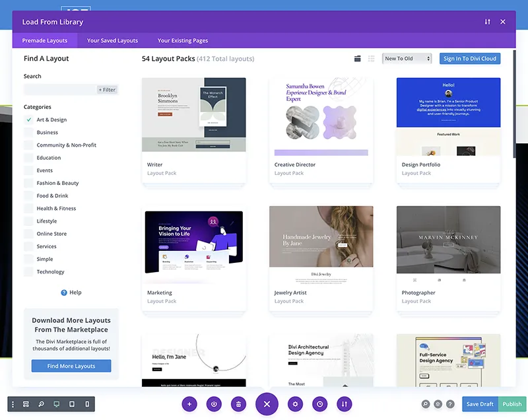528x420 pixels.
Task: Check Community & Non-Profit category
Action: tap(29, 145)
